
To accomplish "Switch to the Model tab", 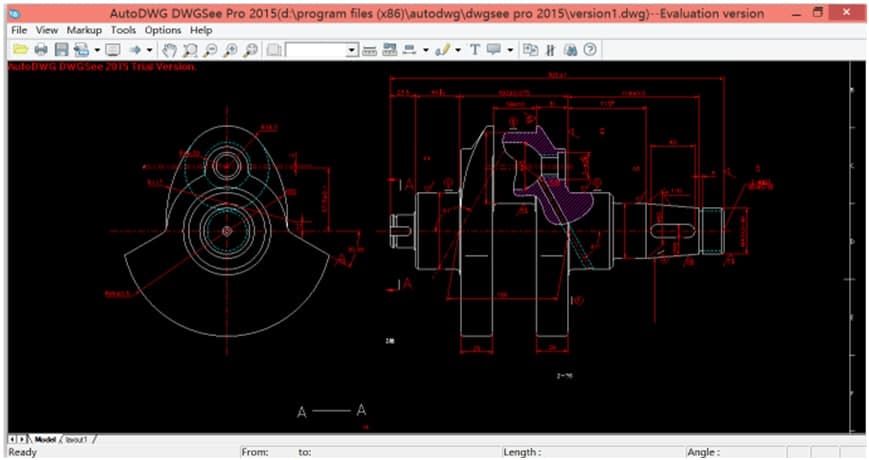I will [45, 439].
